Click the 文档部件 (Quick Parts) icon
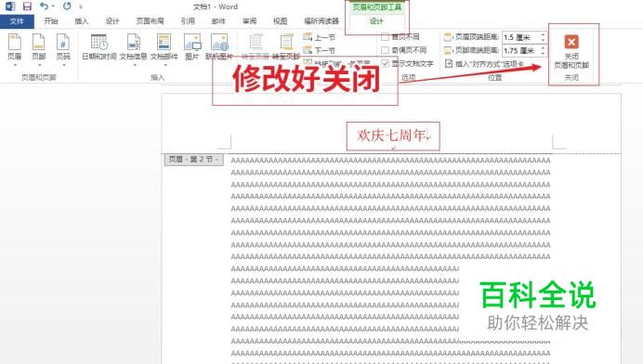643x364 pixels. pyautogui.click(x=164, y=42)
